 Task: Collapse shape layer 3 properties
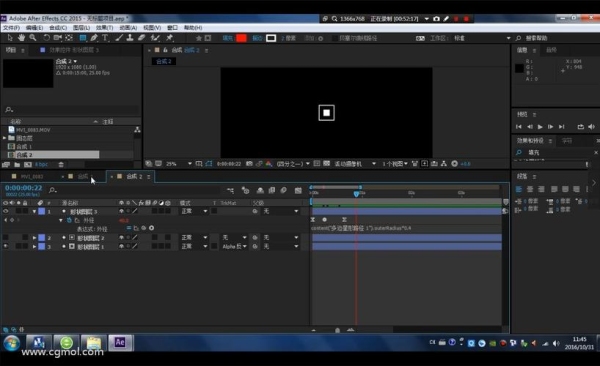34,211
